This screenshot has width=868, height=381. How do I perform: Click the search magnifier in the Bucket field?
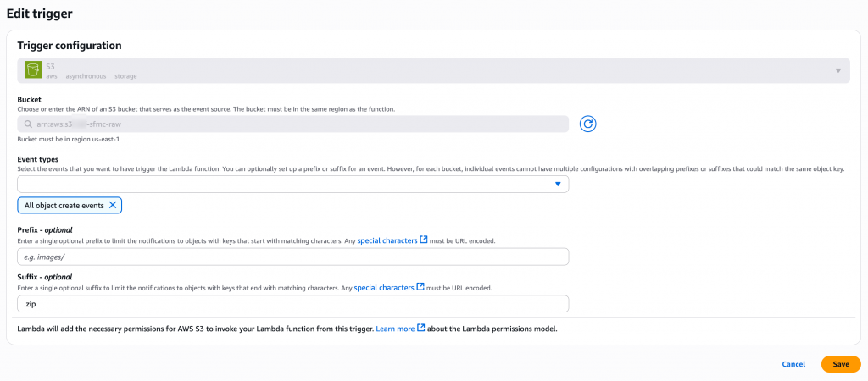[x=28, y=124]
